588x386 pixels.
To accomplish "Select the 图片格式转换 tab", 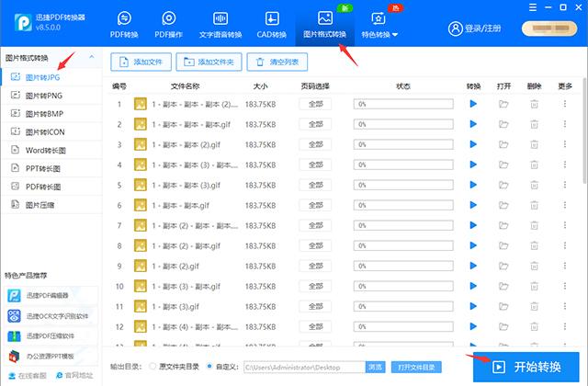I will pyautogui.click(x=324, y=25).
